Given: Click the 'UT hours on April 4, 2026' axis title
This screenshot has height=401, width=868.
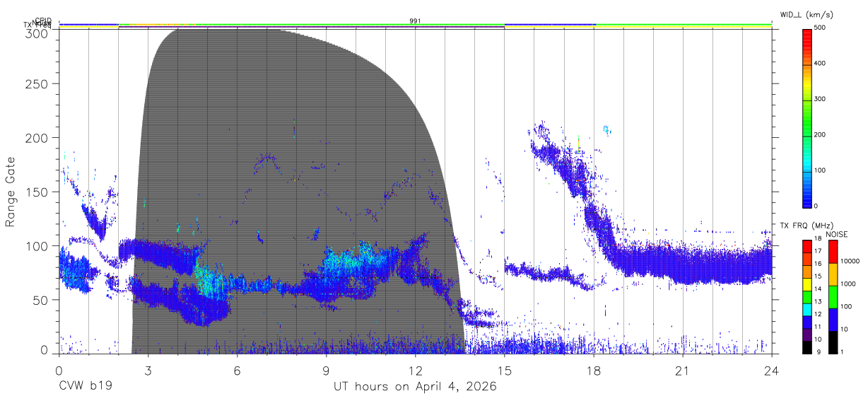Looking at the screenshot, I should pyautogui.click(x=415, y=387).
